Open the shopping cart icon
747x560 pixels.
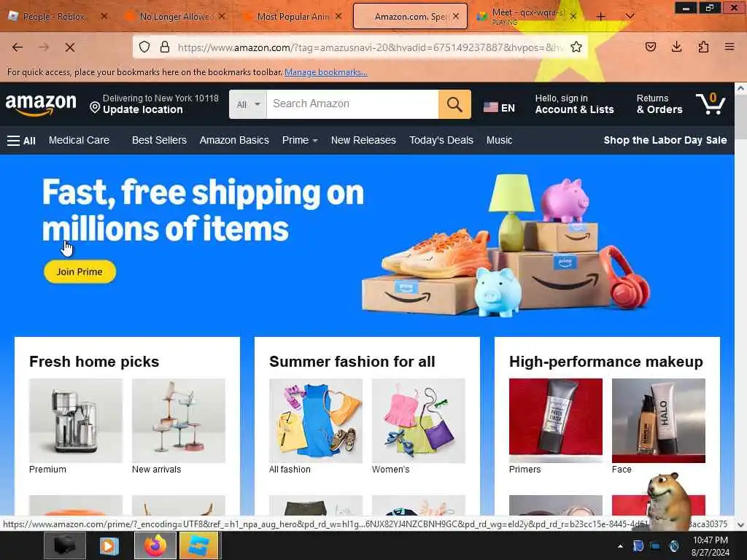click(x=711, y=104)
